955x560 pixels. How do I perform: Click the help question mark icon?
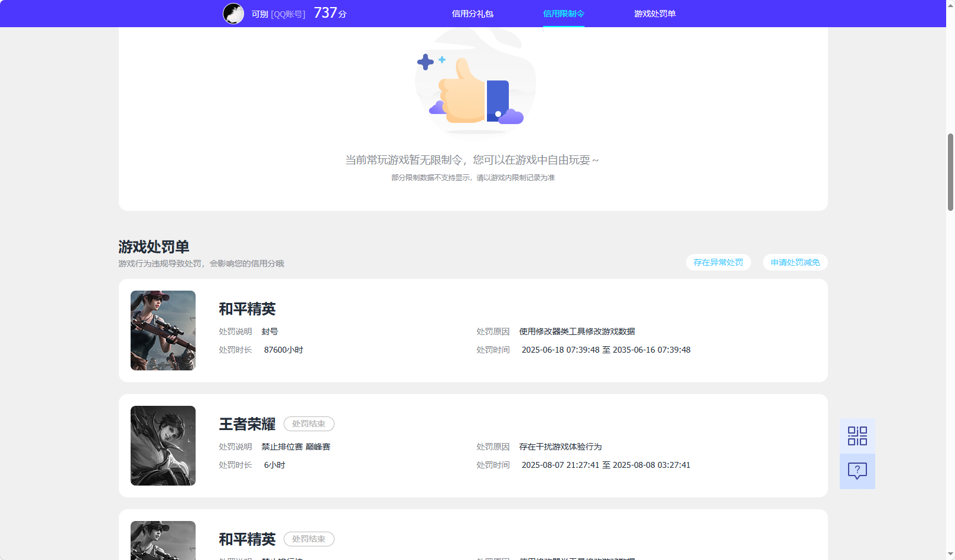tap(857, 471)
